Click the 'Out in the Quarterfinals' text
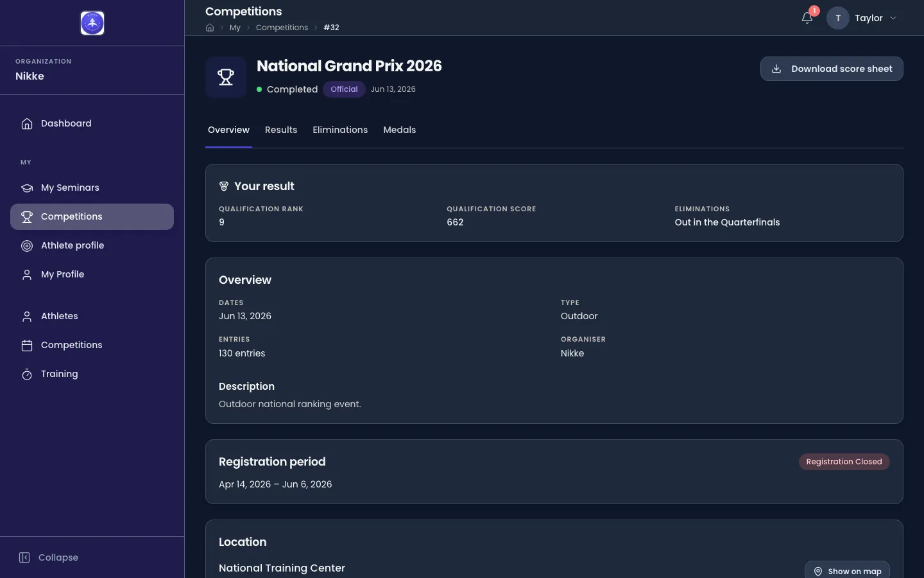Image resolution: width=924 pixels, height=578 pixels. (x=727, y=222)
